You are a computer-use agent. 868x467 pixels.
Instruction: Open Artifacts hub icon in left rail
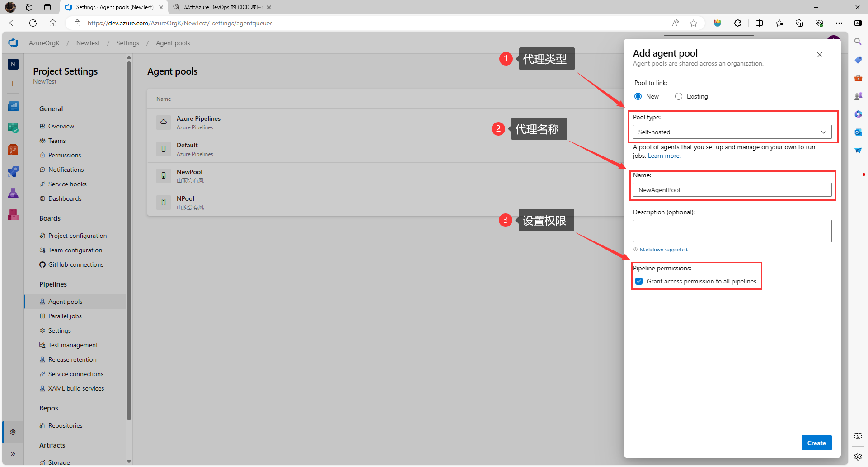[13, 215]
